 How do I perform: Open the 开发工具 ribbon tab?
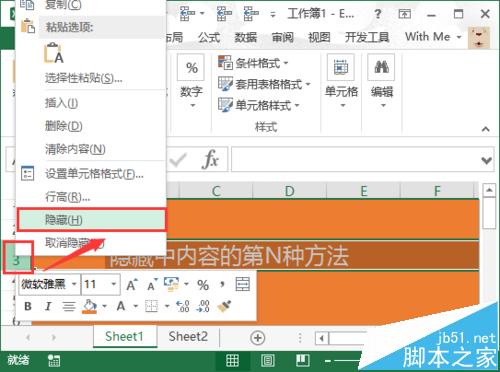tap(367, 37)
